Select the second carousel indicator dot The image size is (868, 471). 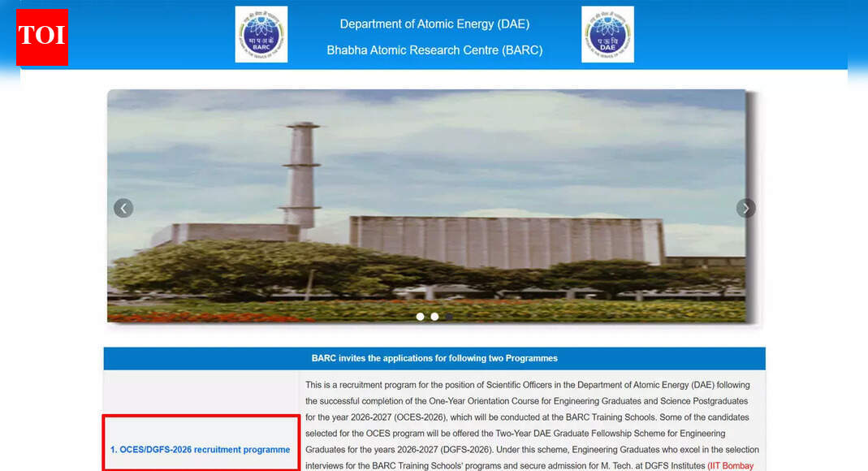click(x=434, y=317)
